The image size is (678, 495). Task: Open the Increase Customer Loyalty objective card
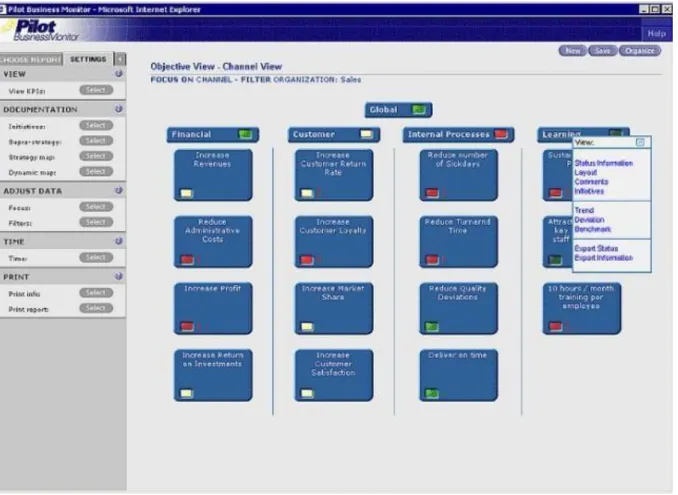click(x=333, y=242)
